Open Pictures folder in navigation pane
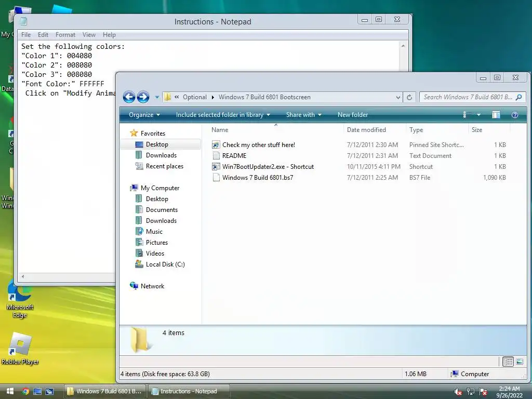 157,242
